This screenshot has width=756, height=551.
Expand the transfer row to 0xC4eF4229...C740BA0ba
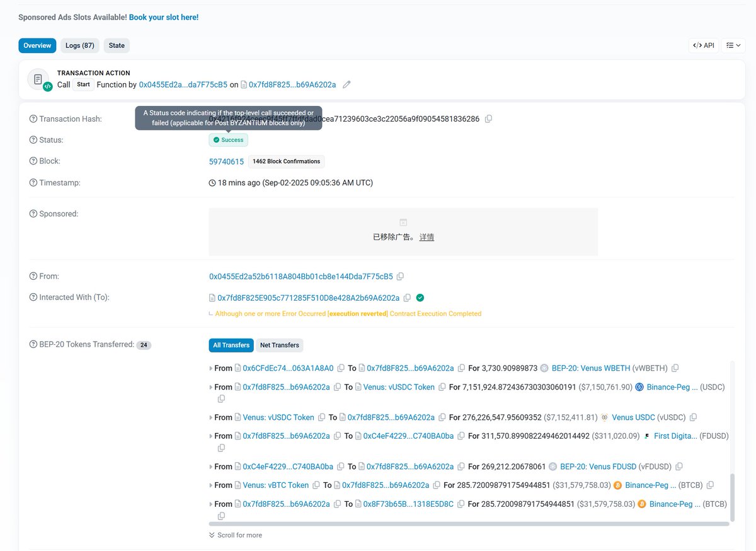pos(211,436)
